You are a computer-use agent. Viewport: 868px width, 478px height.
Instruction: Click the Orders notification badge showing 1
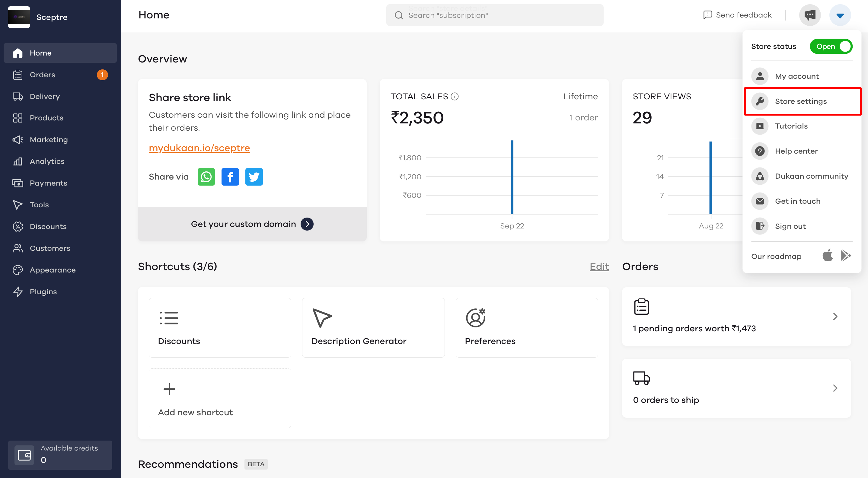[x=102, y=75]
